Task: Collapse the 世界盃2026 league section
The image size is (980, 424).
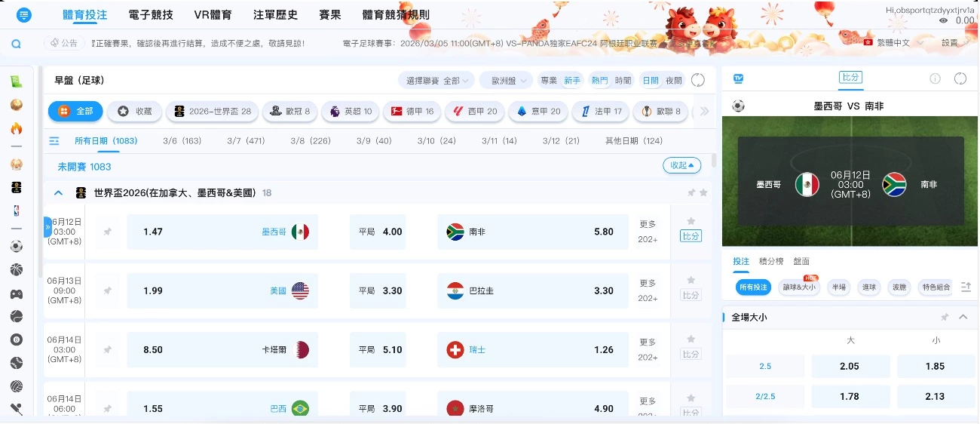Action: [x=58, y=193]
